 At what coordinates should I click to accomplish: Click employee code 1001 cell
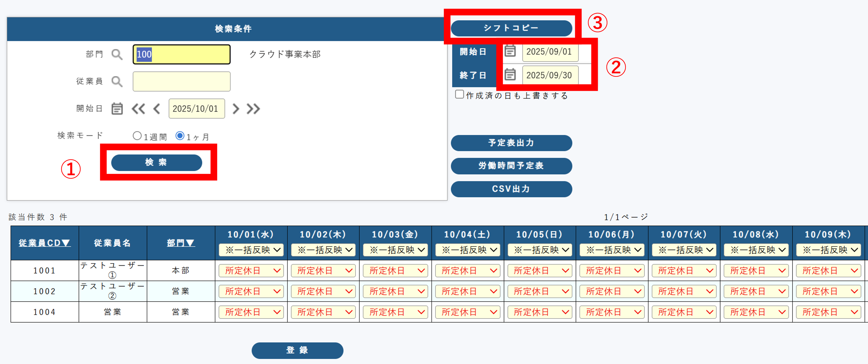point(45,271)
